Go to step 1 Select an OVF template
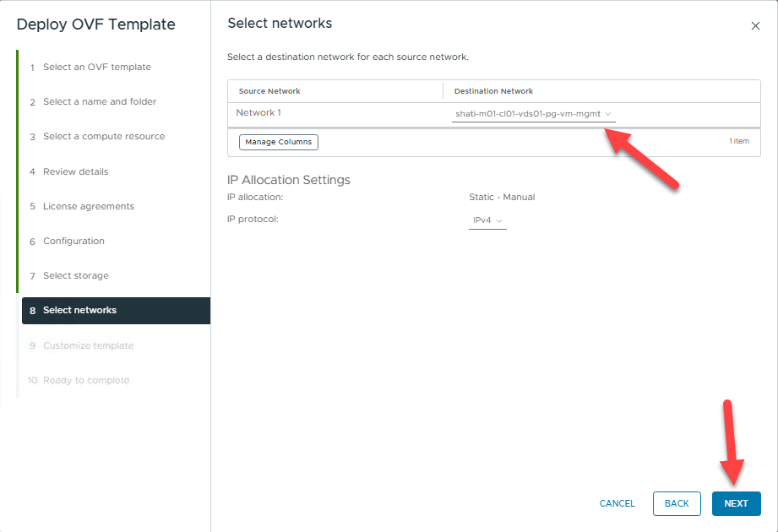 96,68
